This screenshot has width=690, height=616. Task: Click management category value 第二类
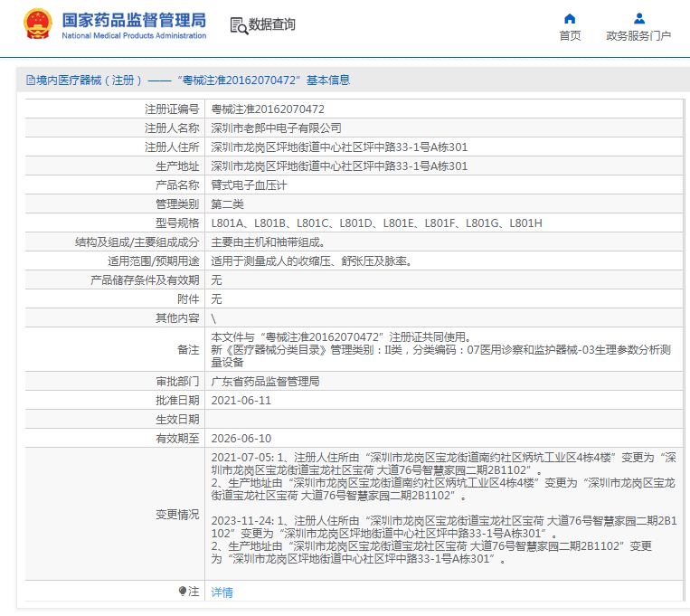coord(227,204)
